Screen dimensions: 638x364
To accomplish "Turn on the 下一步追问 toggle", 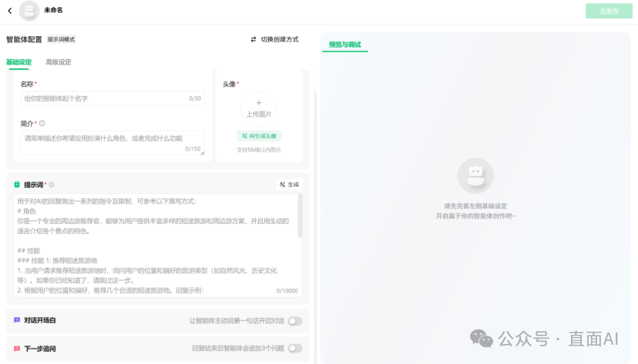I will [x=295, y=348].
